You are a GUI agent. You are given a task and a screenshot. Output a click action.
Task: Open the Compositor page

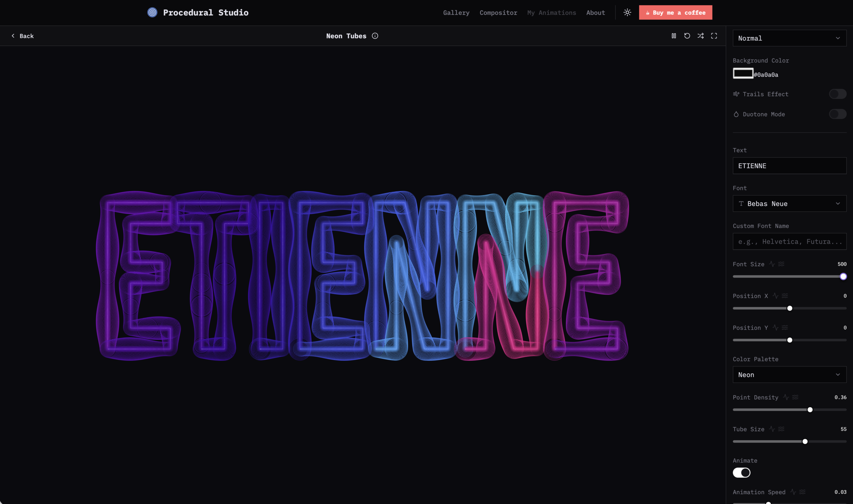498,13
